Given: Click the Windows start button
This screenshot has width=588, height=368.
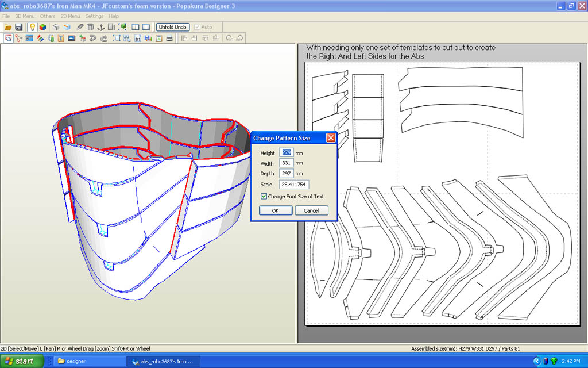Looking at the screenshot, I should tap(22, 361).
